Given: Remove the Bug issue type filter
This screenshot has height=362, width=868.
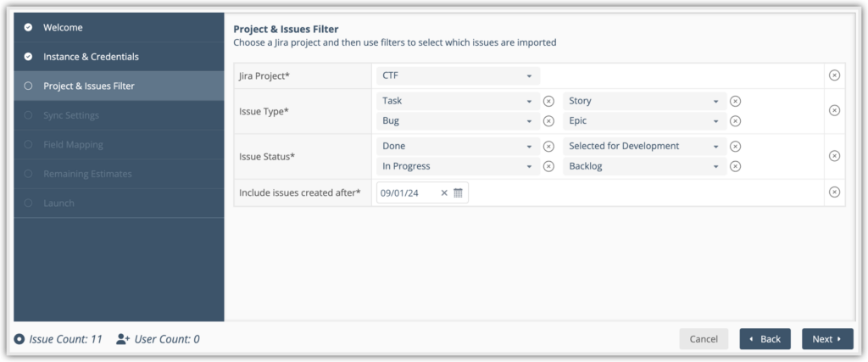Looking at the screenshot, I should [548, 121].
